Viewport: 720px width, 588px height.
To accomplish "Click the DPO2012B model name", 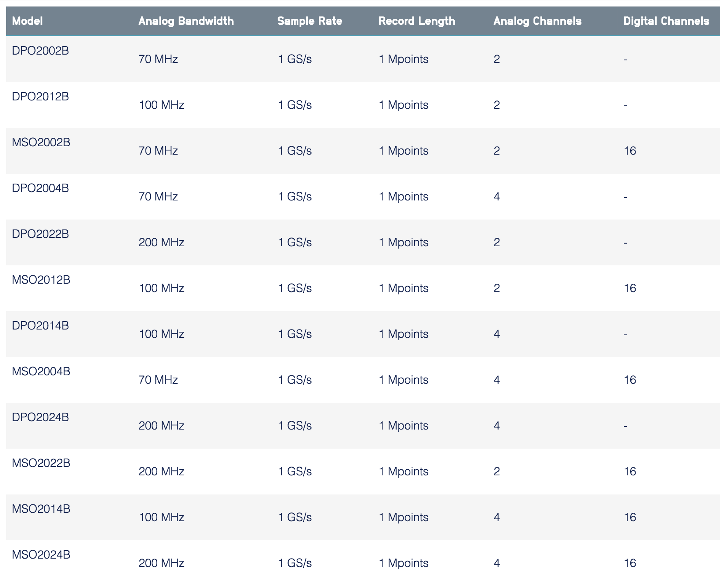I will tap(40, 97).
